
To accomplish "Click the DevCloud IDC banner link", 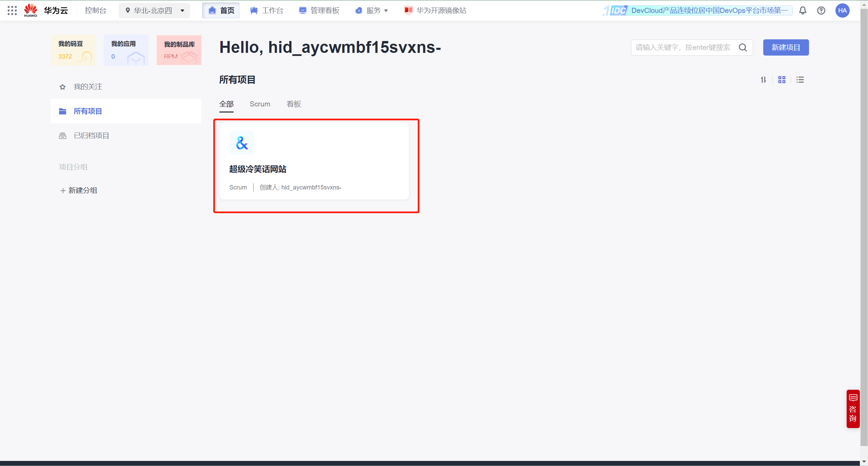I will pos(698,11).
